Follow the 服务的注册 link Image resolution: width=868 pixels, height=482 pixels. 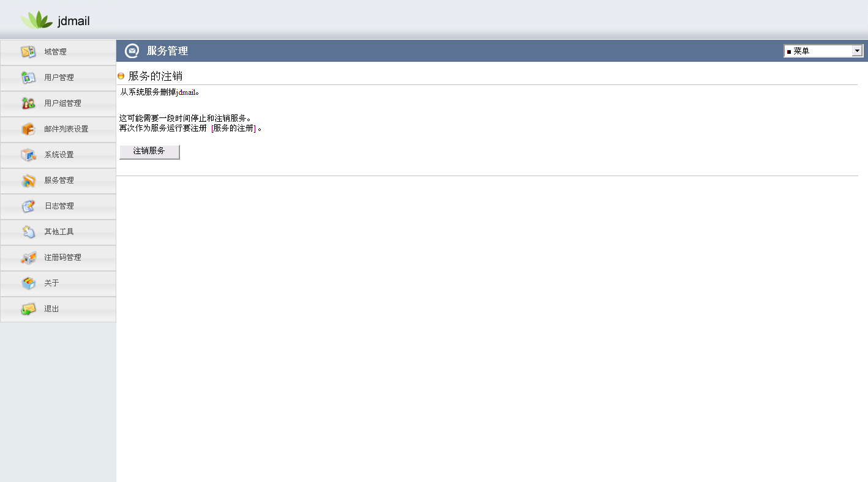point(233,128)
